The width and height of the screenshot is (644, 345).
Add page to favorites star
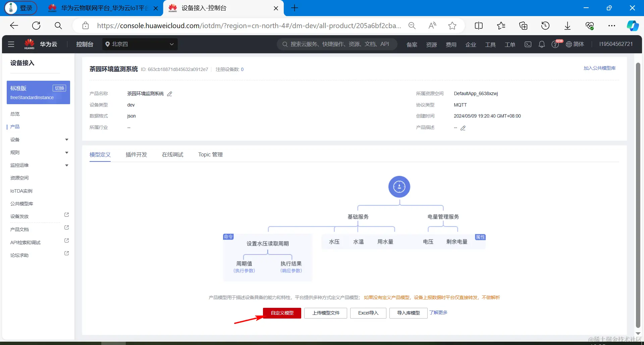point(452,26)
